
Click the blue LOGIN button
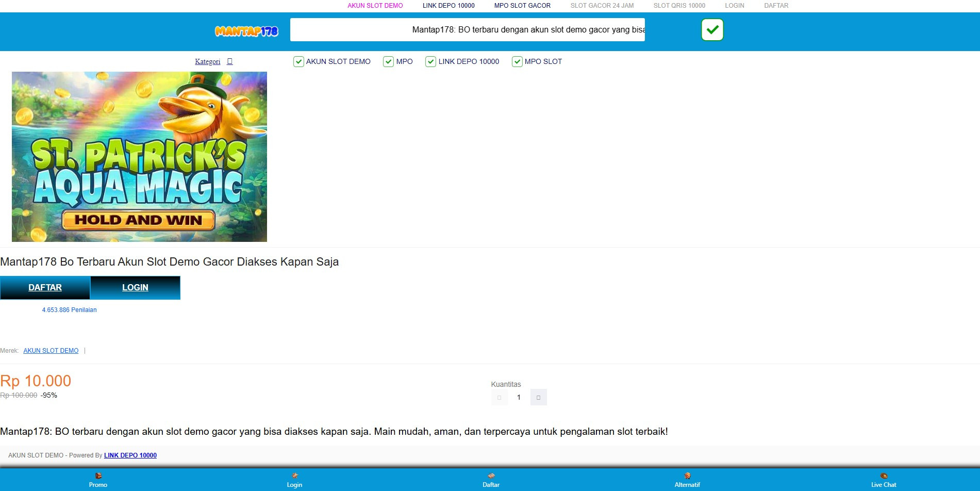click(x=135, y=288)
